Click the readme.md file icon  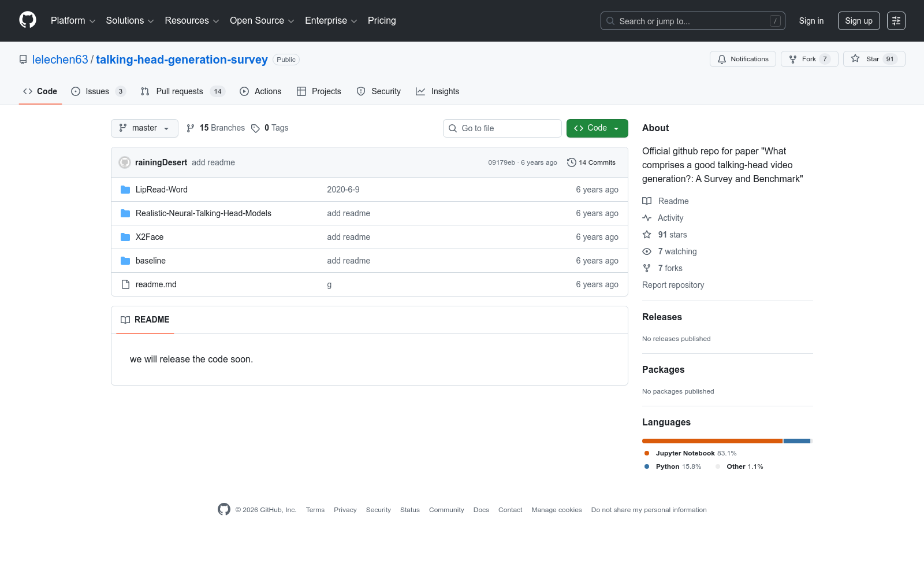[125, 284]
